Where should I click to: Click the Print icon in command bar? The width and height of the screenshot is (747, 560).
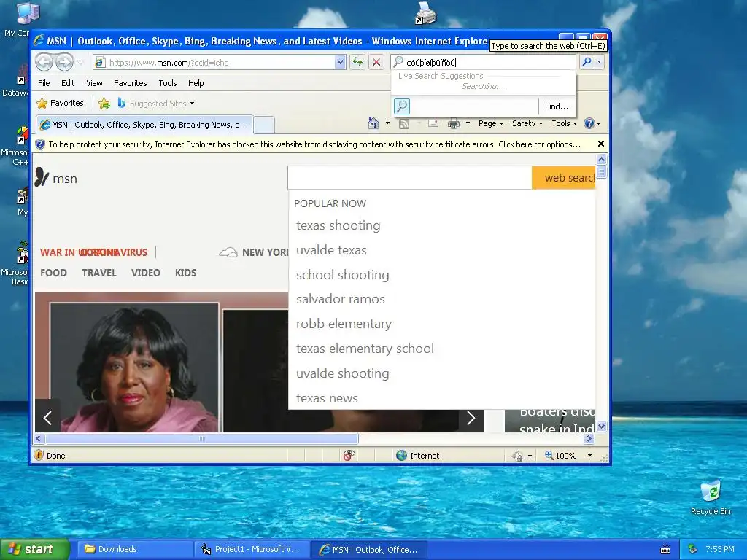(454, 124)
